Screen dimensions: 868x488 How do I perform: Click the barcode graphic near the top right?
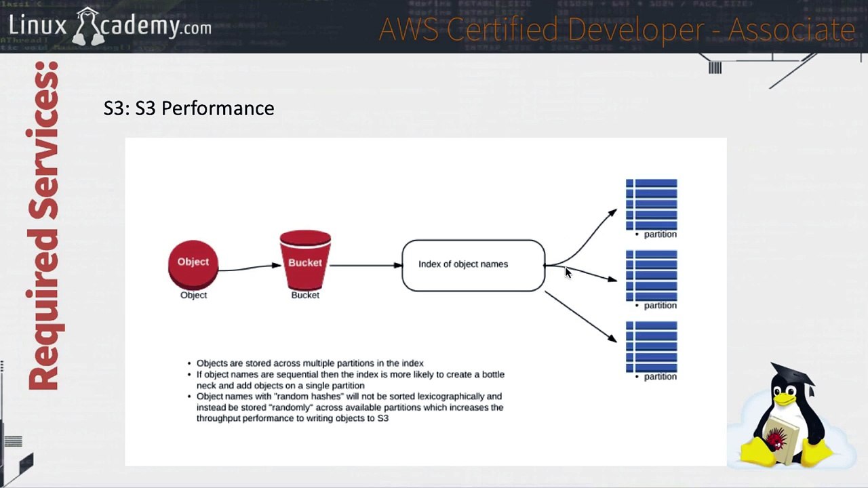pos(715,67)
